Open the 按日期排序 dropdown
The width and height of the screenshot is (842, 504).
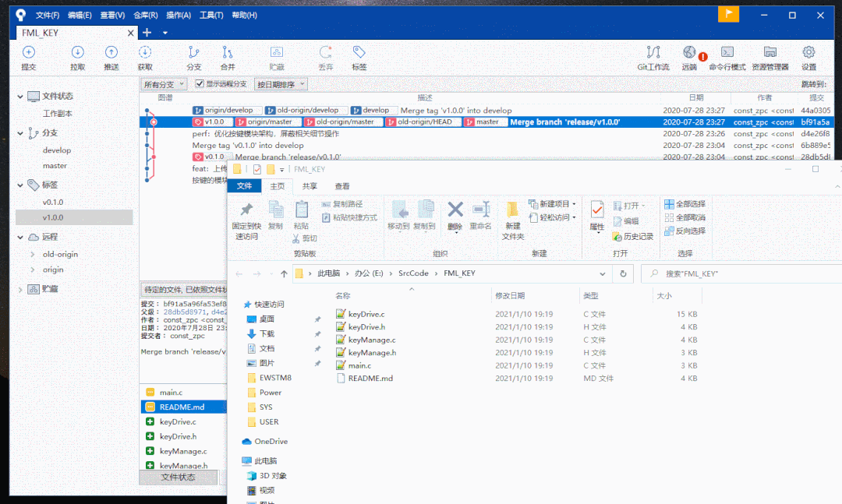281,84
